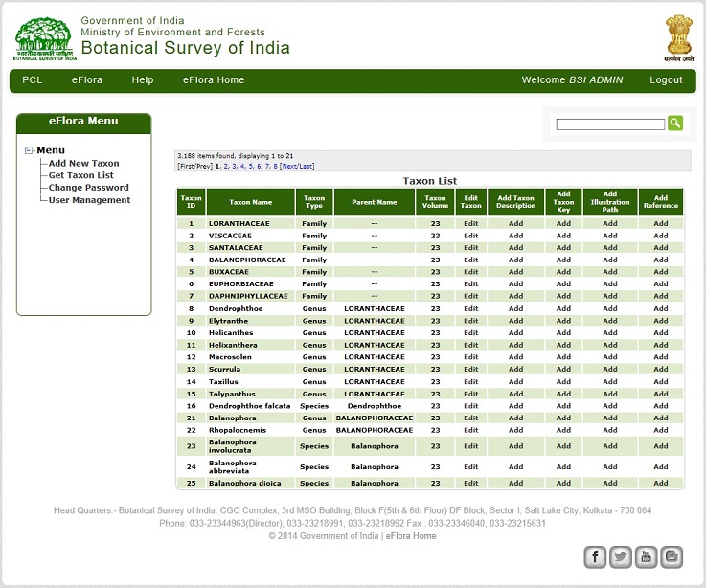This screenshot has width=706, height=588.
Task: Open the Twitter icon in footer
Action: [621, 556]
